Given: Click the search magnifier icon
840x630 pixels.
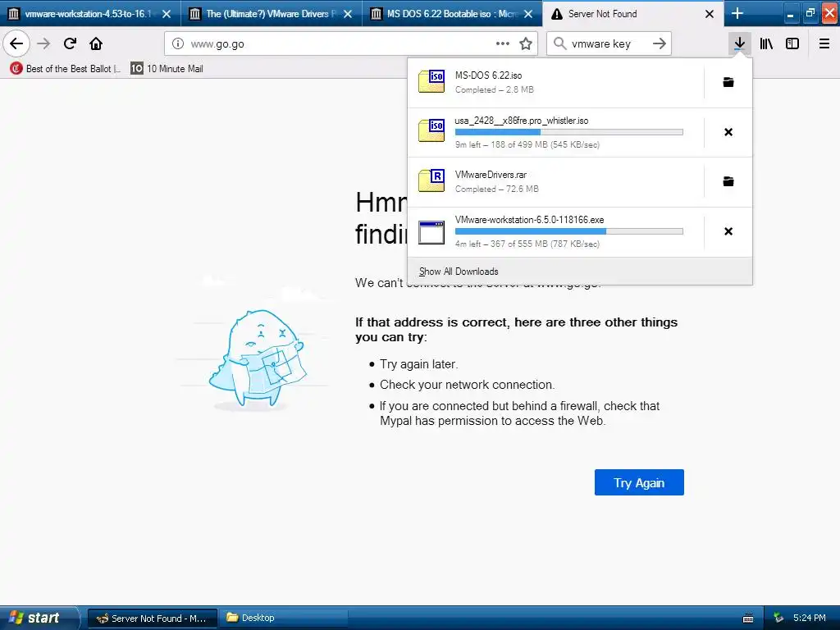Looking at the screenshot, I should pyautogui.click(x=559, y=43).
